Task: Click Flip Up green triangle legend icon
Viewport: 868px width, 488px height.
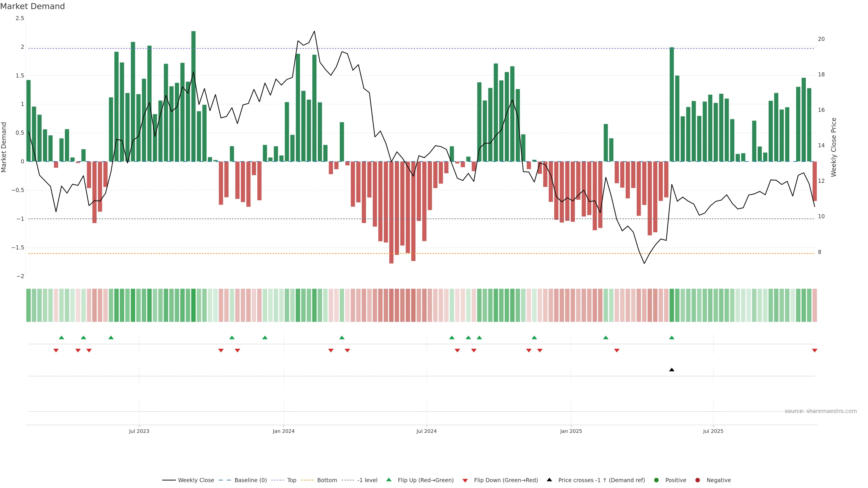Action: 389,480
